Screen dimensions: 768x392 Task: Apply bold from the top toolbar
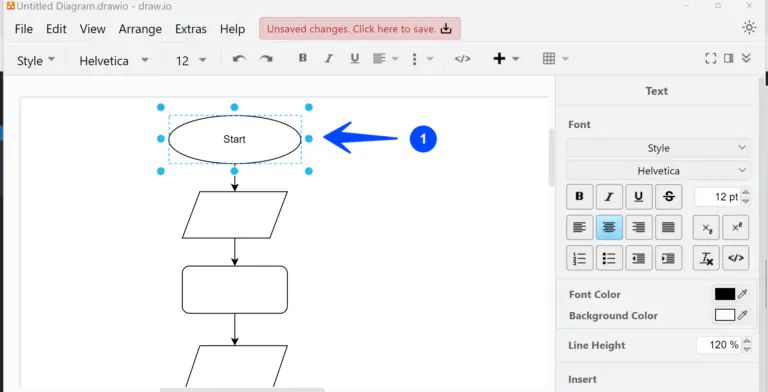[x=303, y=58]
